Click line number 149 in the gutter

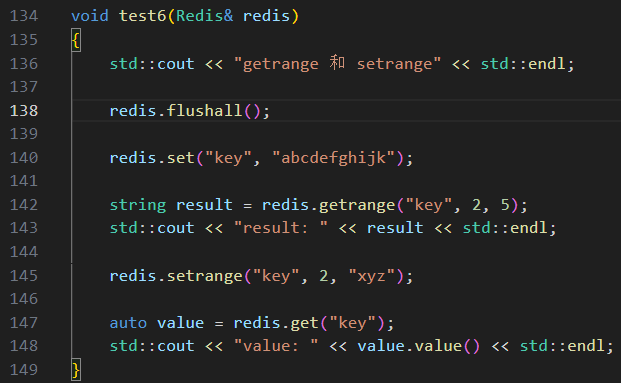(24, 370)
